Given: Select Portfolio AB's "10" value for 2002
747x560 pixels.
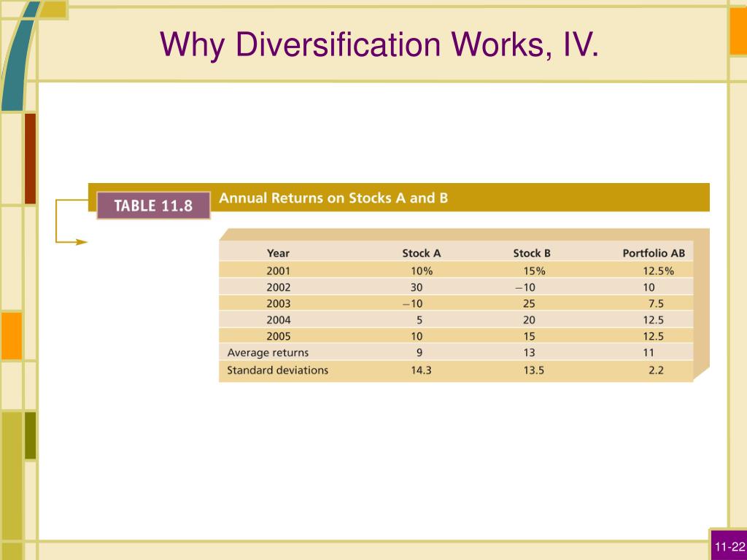Looking at the screenshot, I should click(649, 287).
